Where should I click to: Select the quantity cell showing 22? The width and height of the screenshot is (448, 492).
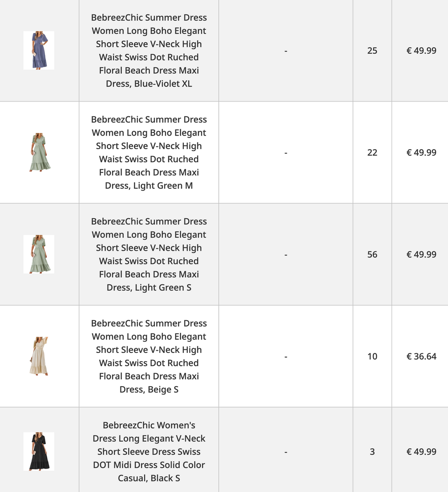[372, 153]
